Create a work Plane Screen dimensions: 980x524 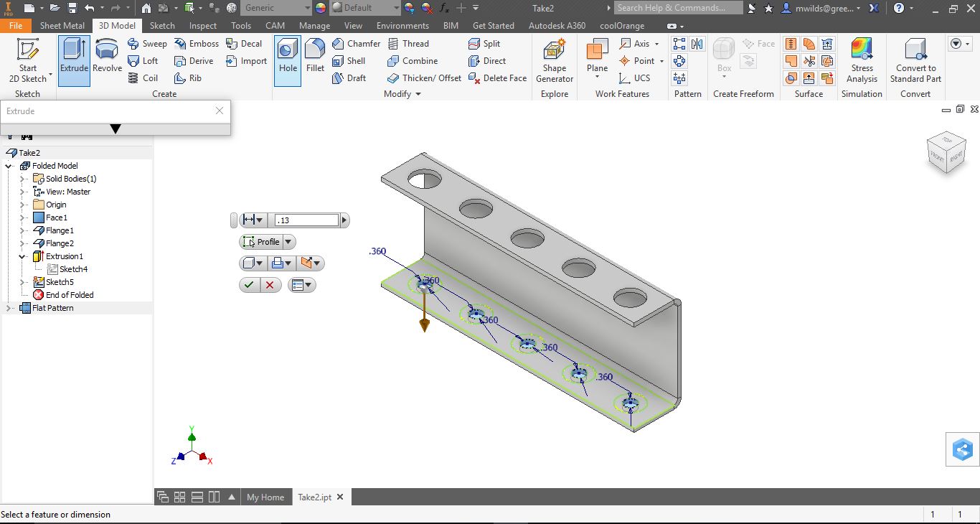tap(597, 60)
